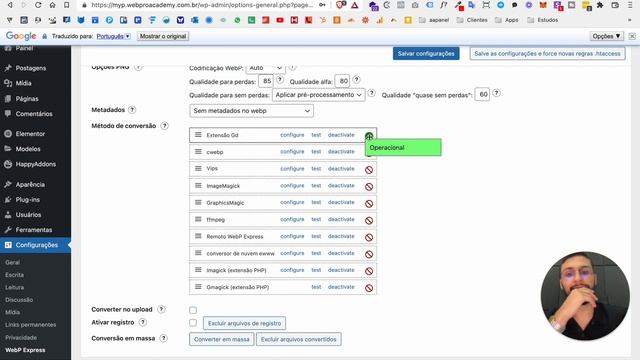The width and height of the screenshot is (640, 360).
Task: Click configure link for Extensão Gd
Action: point(292,135)
